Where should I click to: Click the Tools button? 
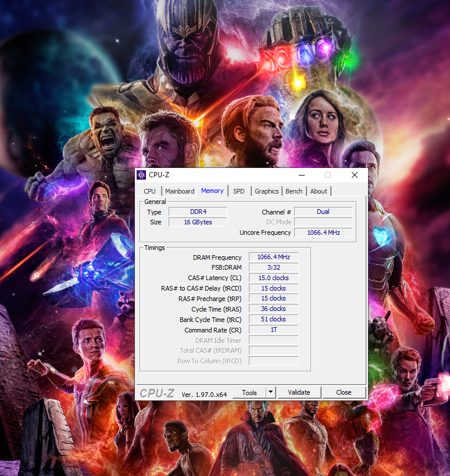click(249, 392)
